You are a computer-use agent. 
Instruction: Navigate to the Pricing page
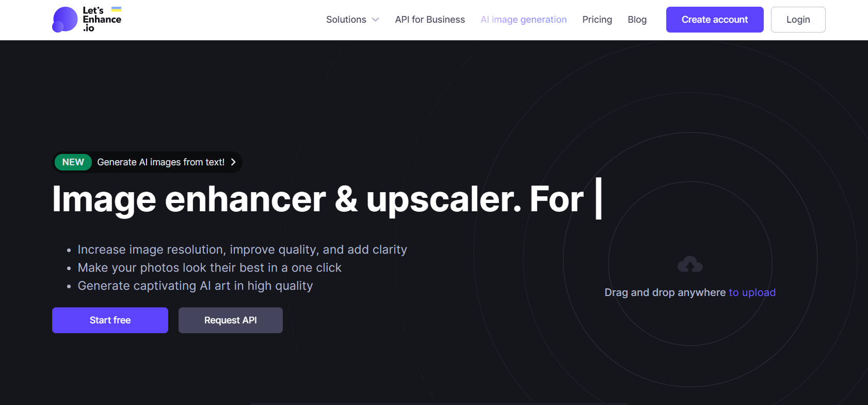tap(597, 20)
